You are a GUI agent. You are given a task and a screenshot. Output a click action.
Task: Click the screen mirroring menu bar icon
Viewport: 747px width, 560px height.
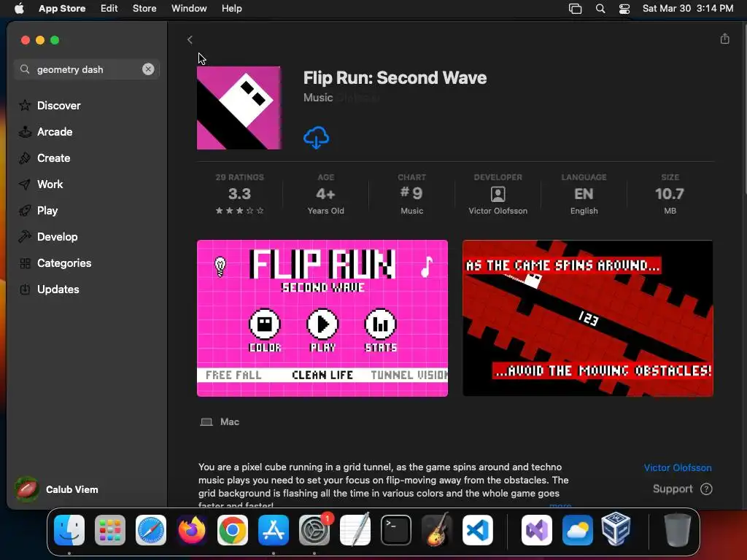tap(575, 9)
